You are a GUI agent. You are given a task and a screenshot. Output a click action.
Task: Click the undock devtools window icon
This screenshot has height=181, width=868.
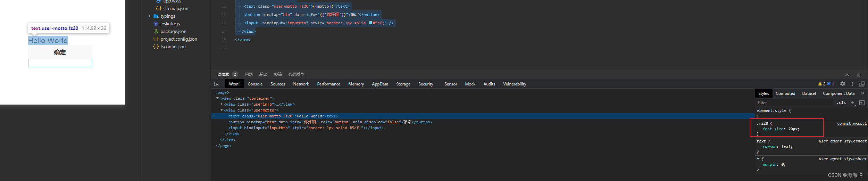tap(862, 84)
